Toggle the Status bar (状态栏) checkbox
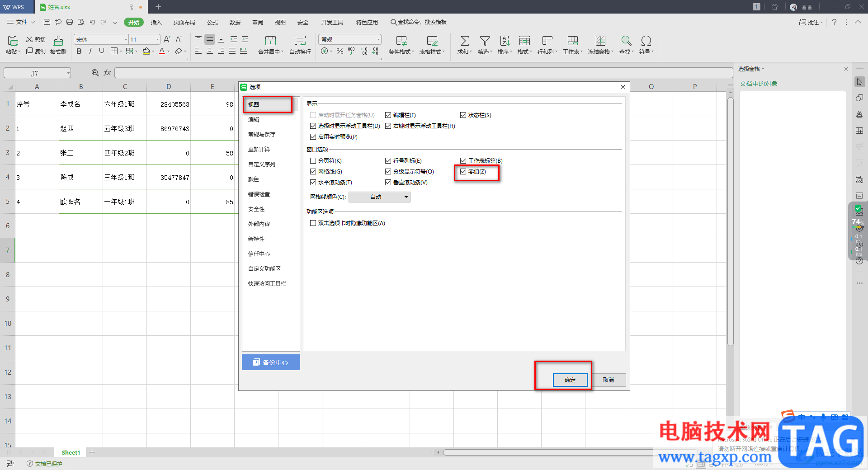Image resolution: width=868 pixels, height=470 pixels. pyautogui.click(x=463, y=115)
